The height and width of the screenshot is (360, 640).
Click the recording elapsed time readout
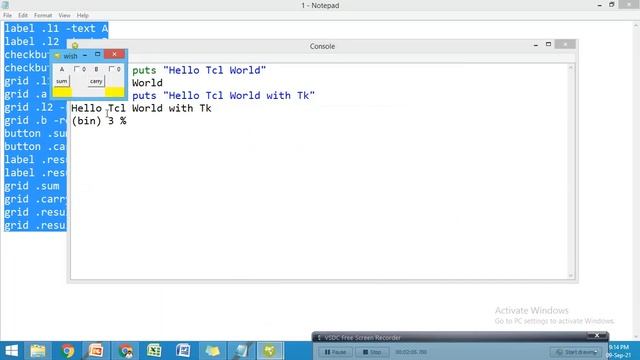(x=411, y=352)
